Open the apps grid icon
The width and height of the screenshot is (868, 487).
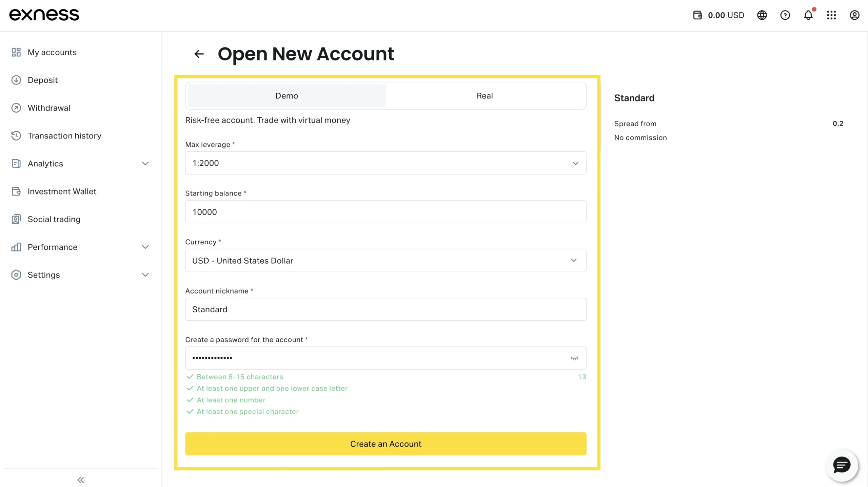click(832, 15)
